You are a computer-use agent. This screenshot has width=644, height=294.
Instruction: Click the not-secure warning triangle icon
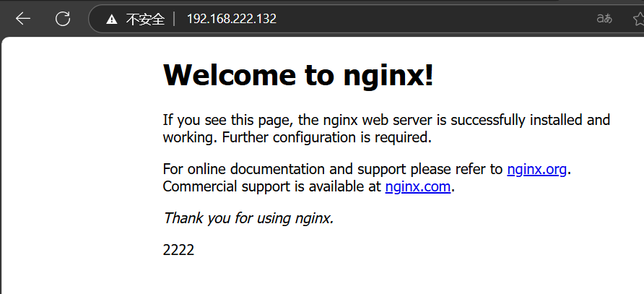(x=111, y=19)
